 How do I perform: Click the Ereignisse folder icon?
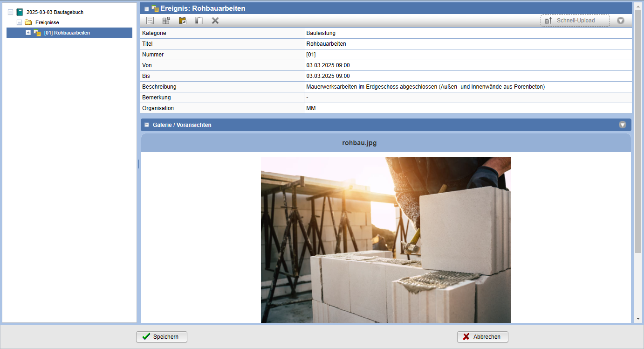pyautogui.click(x=28, y=22)
